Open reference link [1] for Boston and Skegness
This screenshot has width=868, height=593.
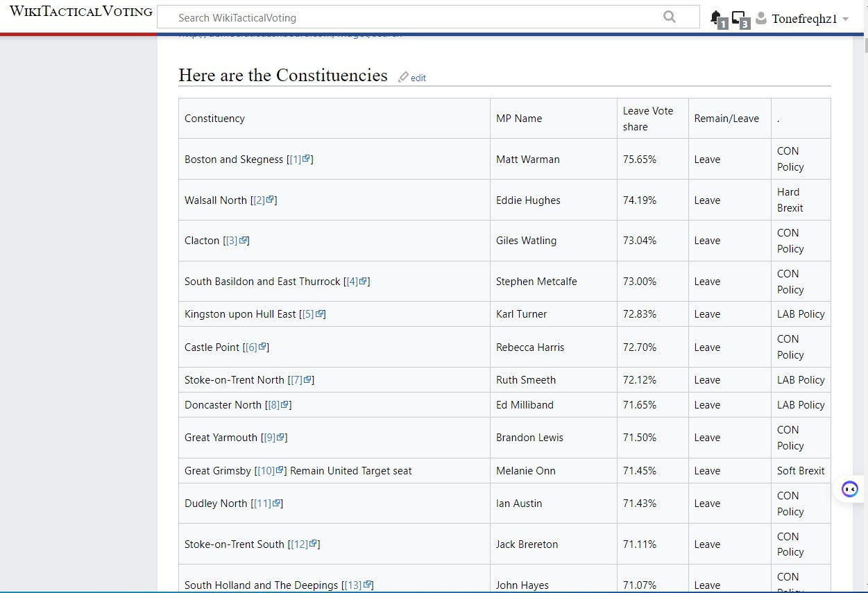300,160
